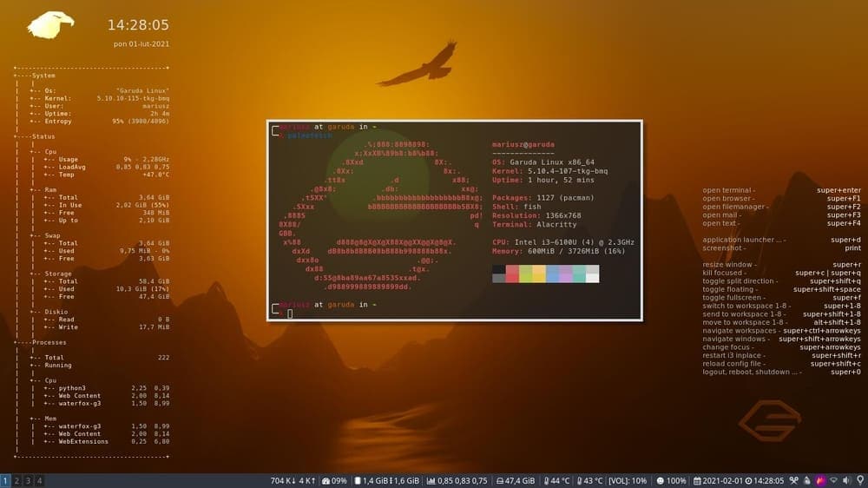Click the Processes 'Total 222' row
This screenshot has width=868, height=488.
click(x=100, y=357)
